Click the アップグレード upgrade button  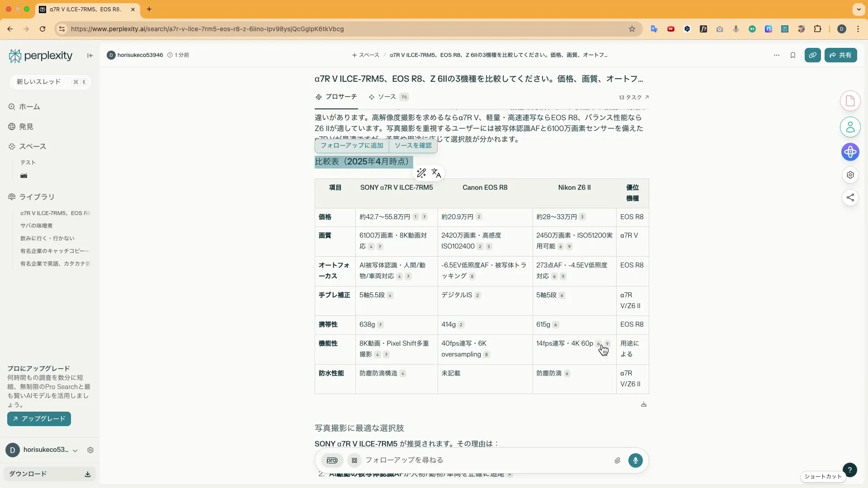[38, 419]
